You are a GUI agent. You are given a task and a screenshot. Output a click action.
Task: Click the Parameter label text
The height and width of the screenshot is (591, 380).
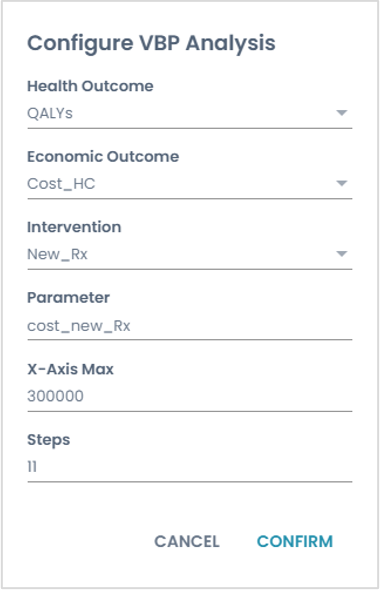[68, 298]
